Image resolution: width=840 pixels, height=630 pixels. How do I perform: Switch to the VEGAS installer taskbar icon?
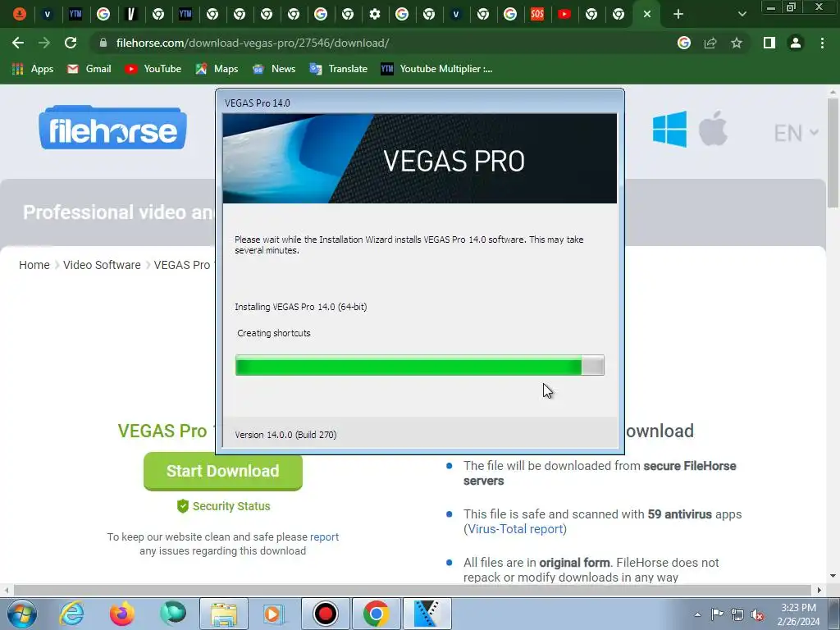(x=427, y=614)
